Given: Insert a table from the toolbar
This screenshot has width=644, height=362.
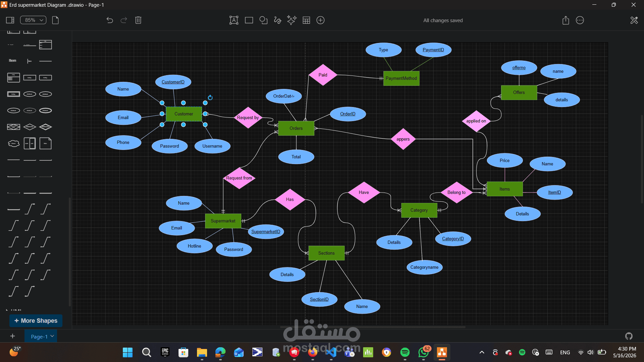Looking at the screenshot, I should click(306, 20).
